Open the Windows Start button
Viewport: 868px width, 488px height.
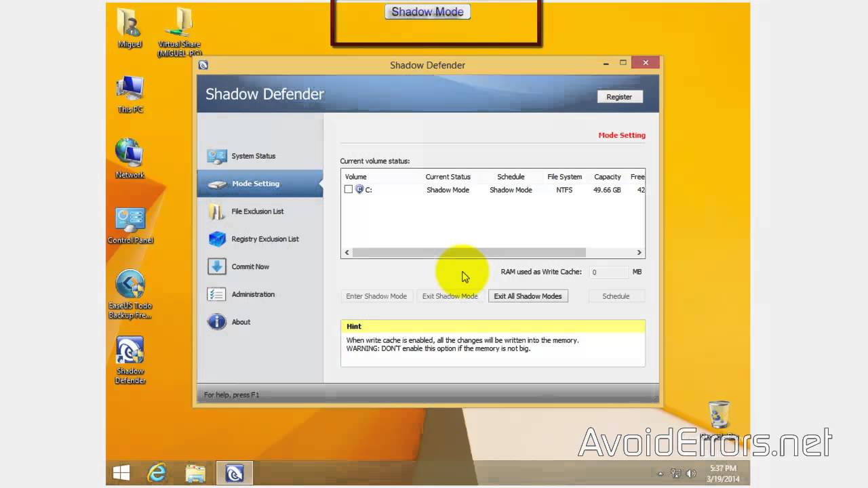click(121, 472)
